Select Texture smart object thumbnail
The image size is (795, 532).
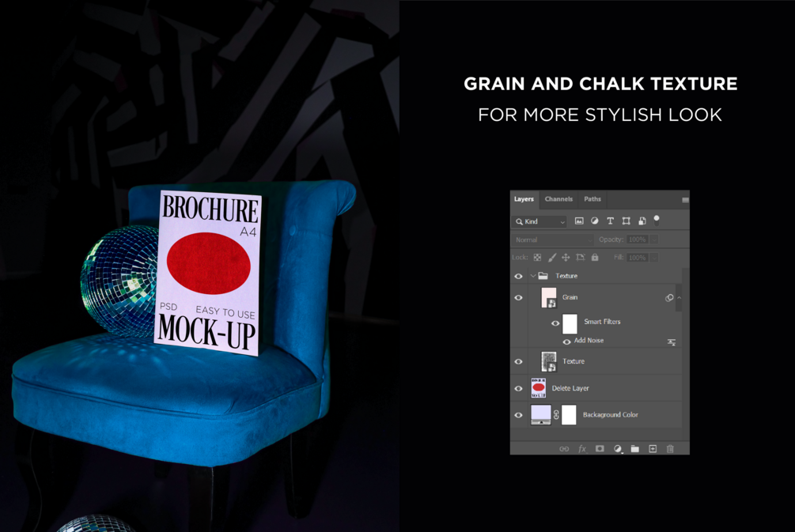(x=549, y=362)
